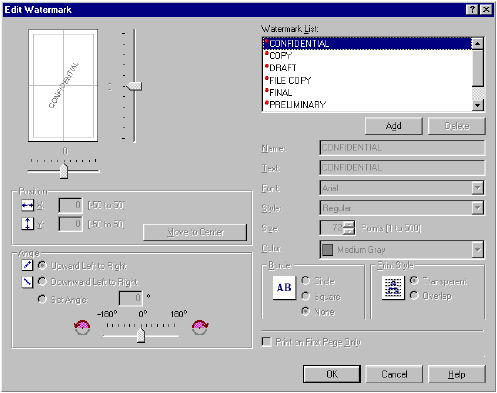Click the horizontal X position icon
Image resolution: width=497 pixels, height=393 pixels.
pyautogui.click(x=27, y=205)
